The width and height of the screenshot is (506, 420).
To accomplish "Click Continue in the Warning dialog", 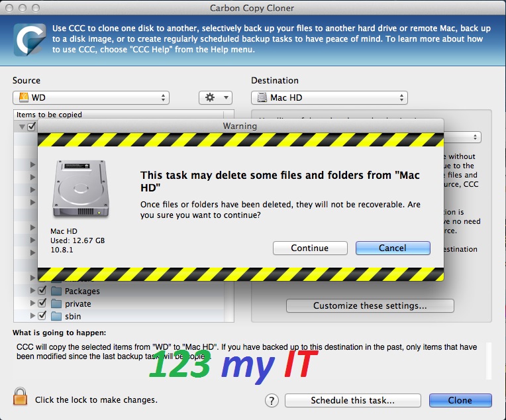I will [x=310, y=248].
